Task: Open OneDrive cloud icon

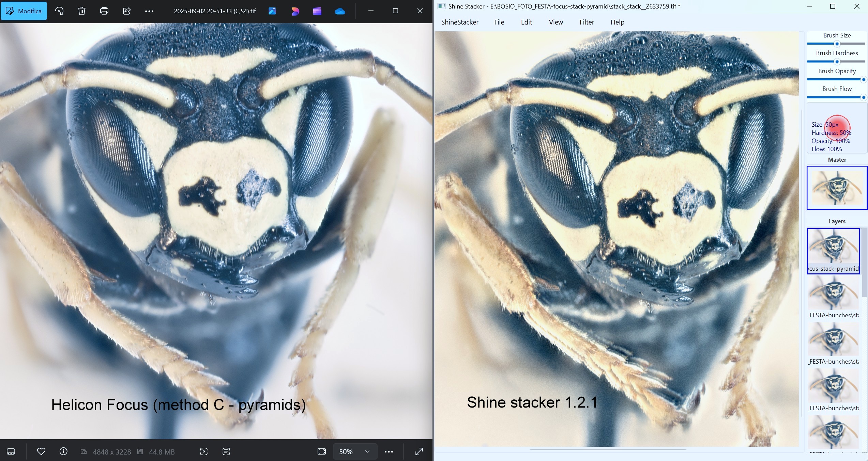Action: (340, 11)
